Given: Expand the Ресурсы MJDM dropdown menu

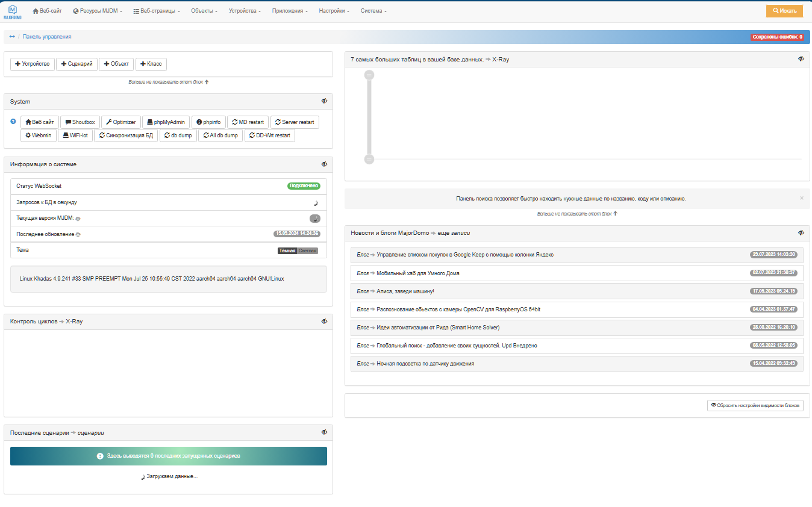Looking at the screenshot, I should point(97,11).
